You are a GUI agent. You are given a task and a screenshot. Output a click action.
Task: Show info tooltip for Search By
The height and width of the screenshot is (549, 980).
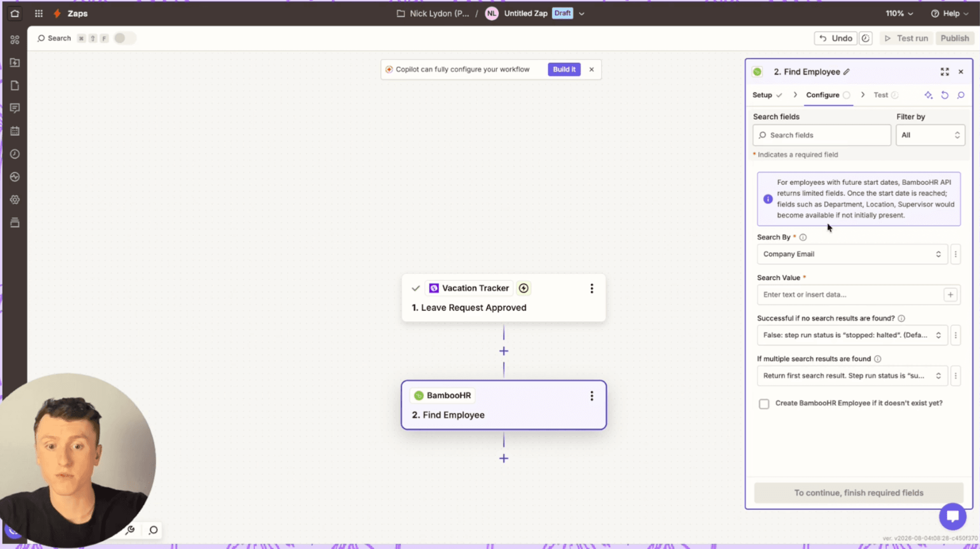[803, 237]
